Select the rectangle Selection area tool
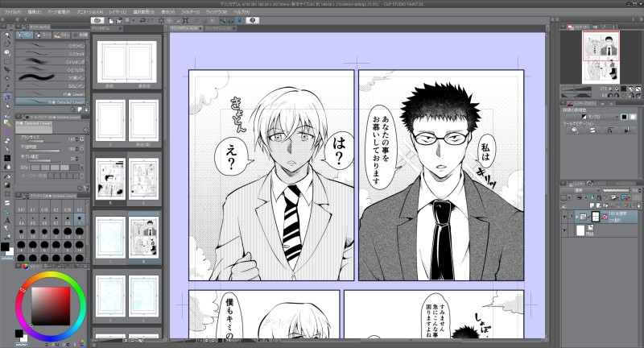This screenshot has height=348, width=644. click(7, 62)
